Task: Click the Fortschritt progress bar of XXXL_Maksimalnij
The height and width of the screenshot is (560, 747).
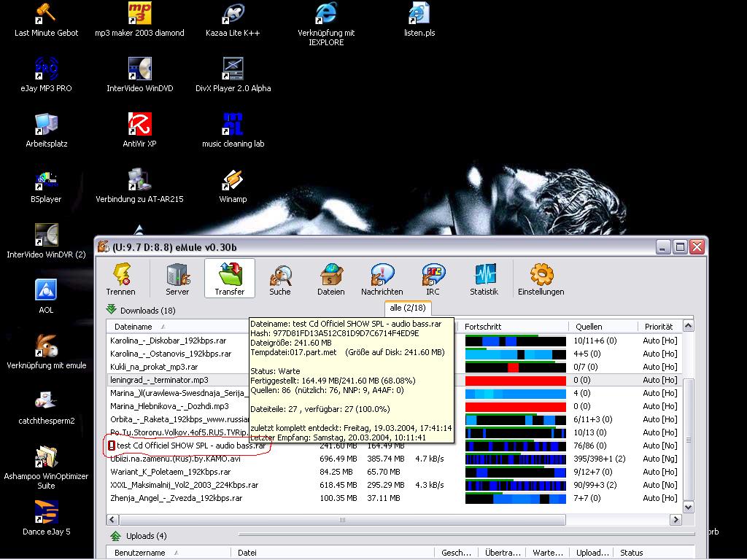Action: point(515,485)
